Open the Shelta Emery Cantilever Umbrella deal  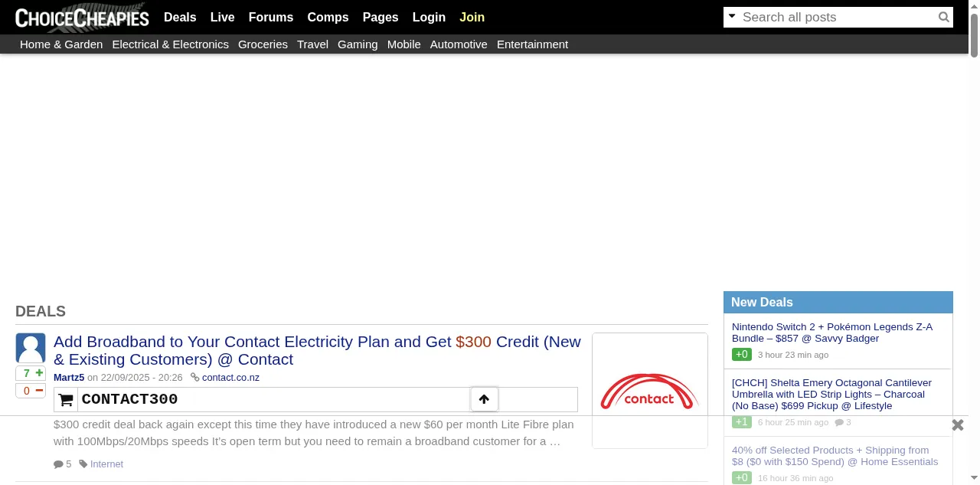(x=831, y=395)
